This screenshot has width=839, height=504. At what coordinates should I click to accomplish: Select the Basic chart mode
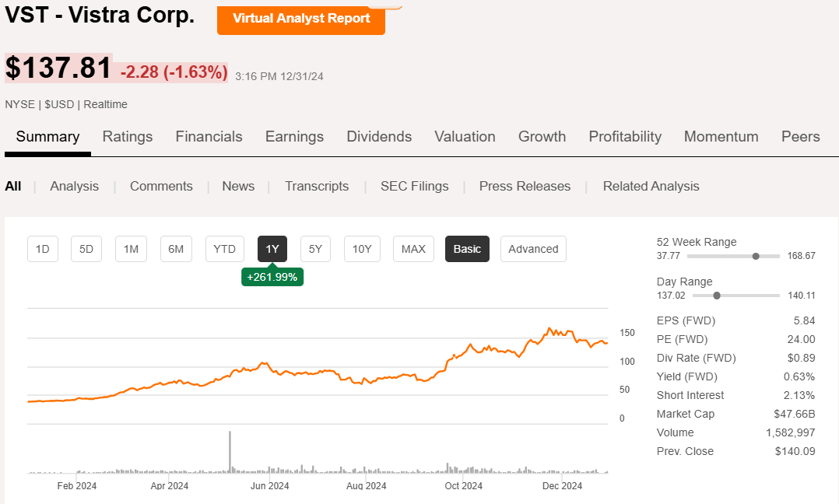pos(467,249)
